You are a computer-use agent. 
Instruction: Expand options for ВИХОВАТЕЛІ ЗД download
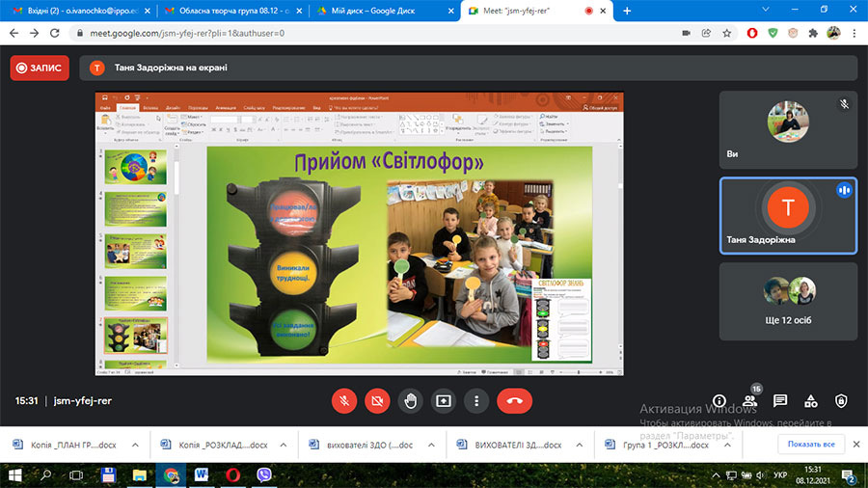tap(579, 445)
